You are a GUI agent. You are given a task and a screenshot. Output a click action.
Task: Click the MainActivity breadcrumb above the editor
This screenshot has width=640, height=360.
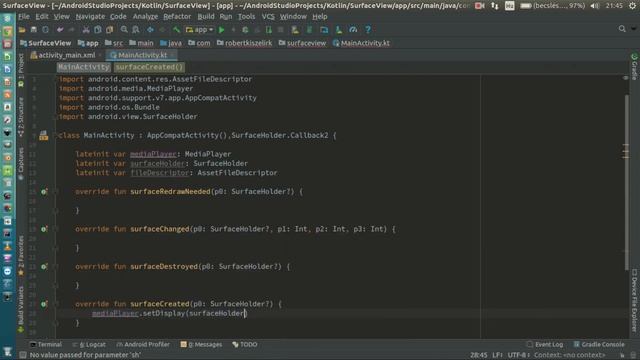coord(84,67)
